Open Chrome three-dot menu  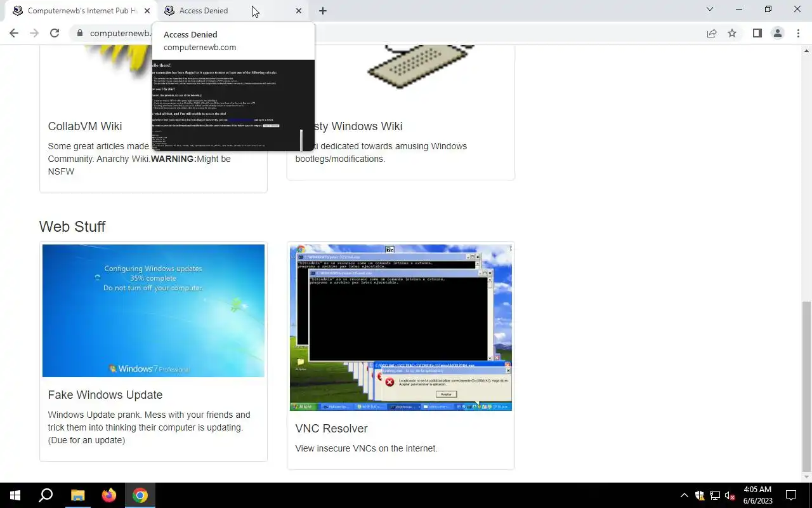[798, 33]
